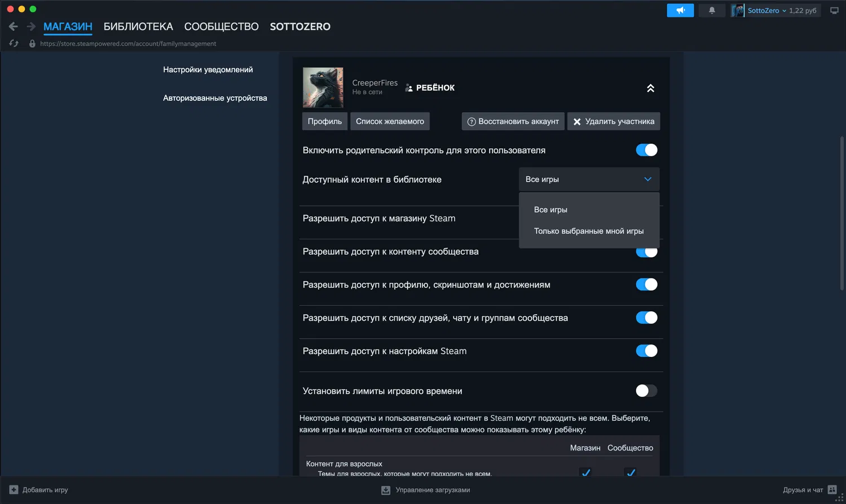Toggle access to Steam settings
Image resolution: width=846 pixels, height=504 pixels.
tap(646, 351)
